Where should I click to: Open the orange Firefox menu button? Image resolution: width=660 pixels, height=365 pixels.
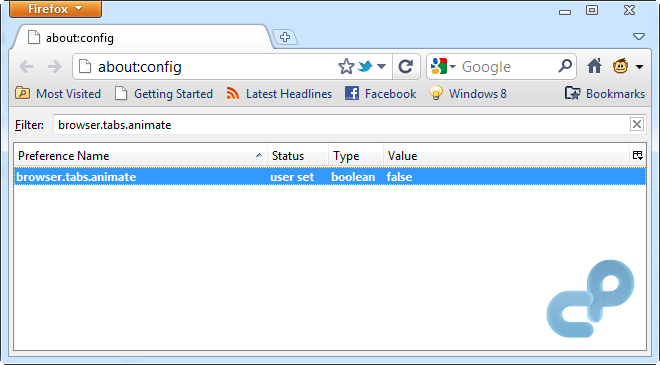[x=55, y=9]
